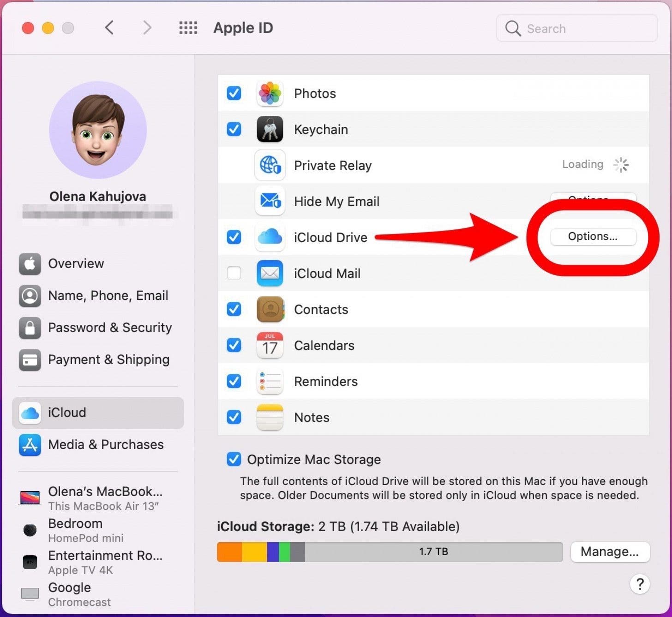Click the help question mark button
The width and height of the screenshot is (672, 617).
coord(639,584)
